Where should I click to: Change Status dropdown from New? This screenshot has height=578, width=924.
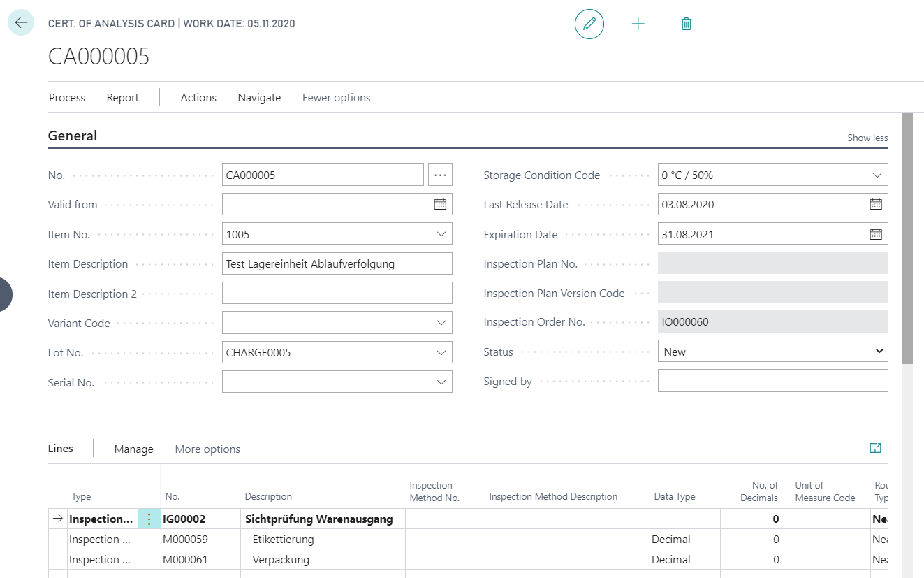pyautogui.click(x=773, y=352)
